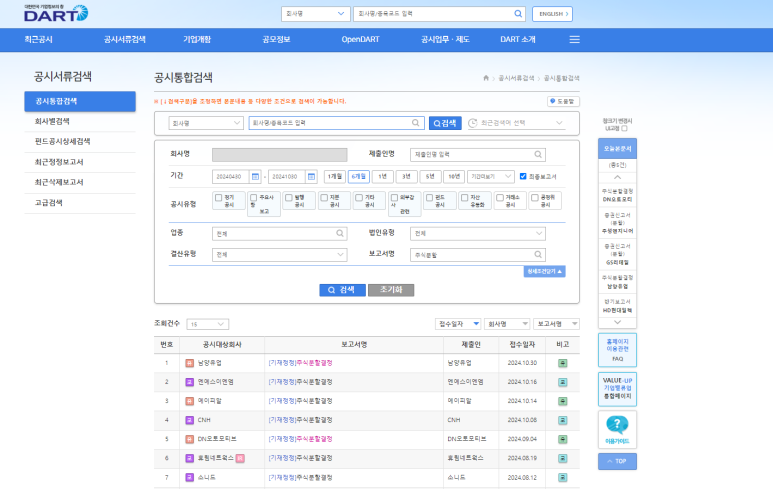Viewport: 773px width, 489px height.
Task: Expand the 최근검색어 선택 dropdown
Action: [x=516, y=123]
